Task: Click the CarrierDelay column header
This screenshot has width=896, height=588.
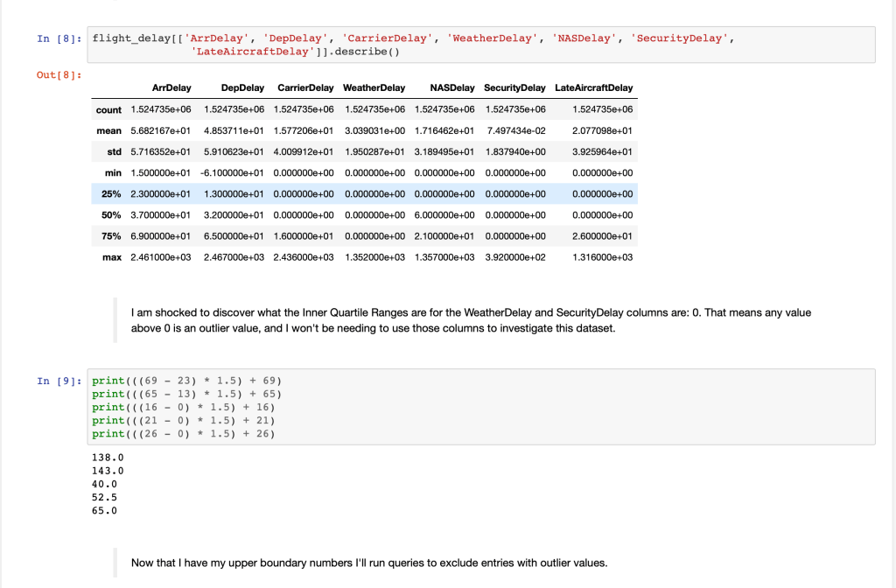Action: coord(304,88)
